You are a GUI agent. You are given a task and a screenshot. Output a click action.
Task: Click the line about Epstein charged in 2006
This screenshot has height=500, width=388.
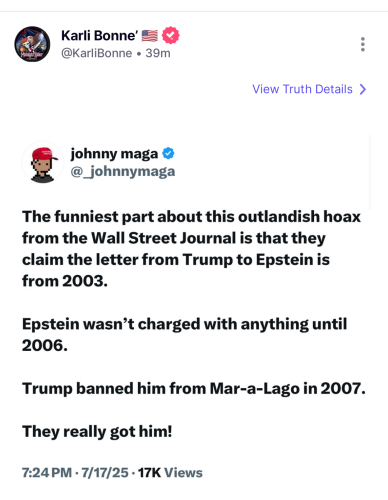185,334
